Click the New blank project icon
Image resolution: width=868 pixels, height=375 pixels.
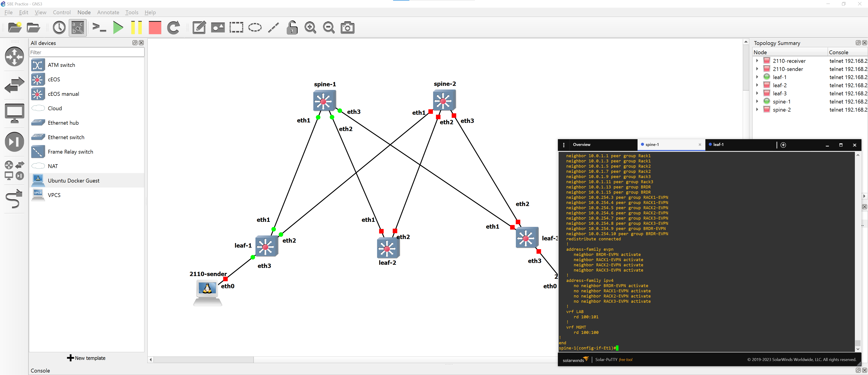point(15,28)
